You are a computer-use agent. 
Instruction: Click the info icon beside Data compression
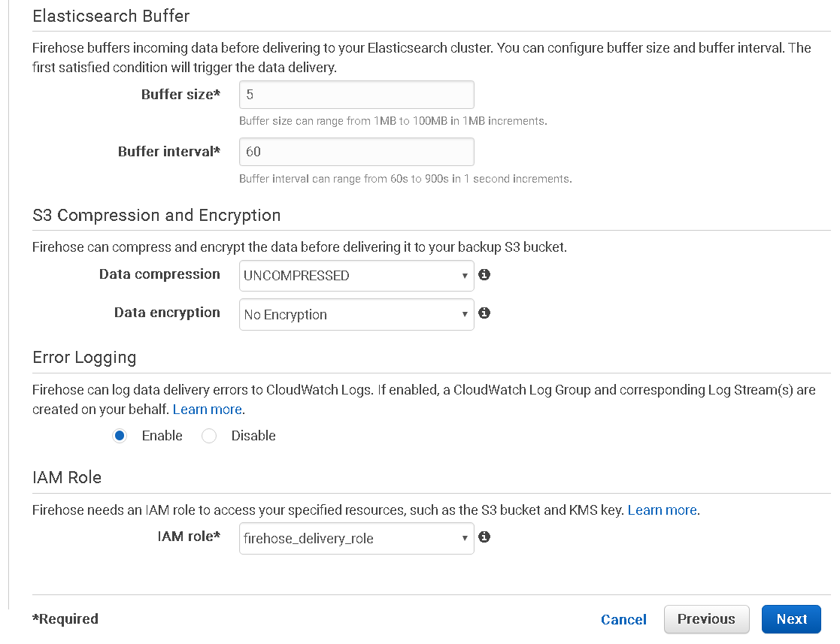tap(484, 275)
